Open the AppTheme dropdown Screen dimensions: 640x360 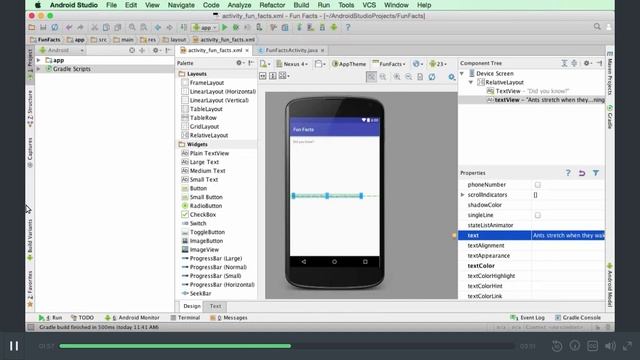[349, 64]
